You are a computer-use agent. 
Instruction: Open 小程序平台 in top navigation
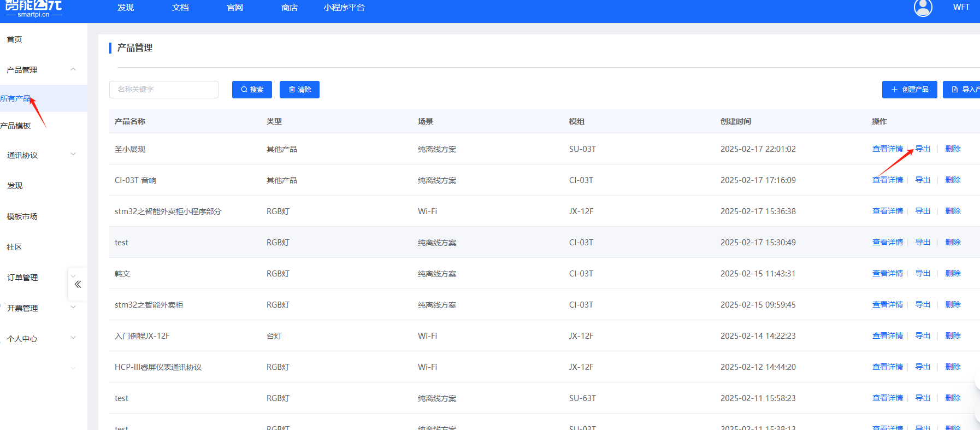click(x=344, y=8)
